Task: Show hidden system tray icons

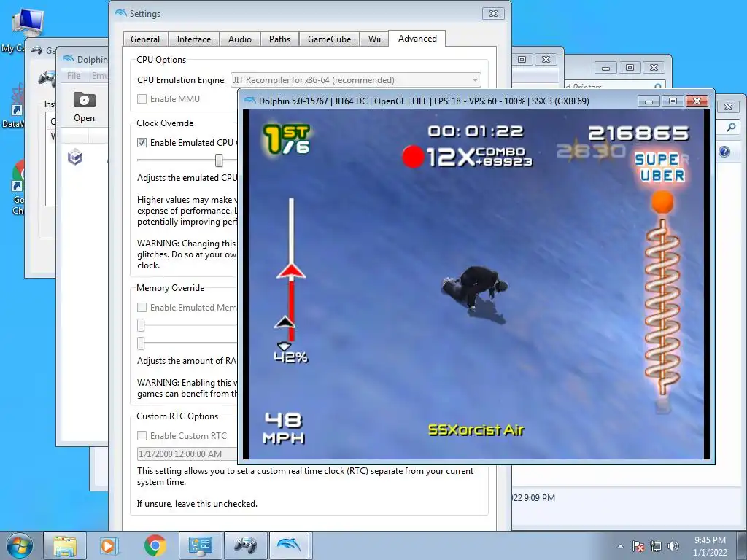Action: pos(620,546)
